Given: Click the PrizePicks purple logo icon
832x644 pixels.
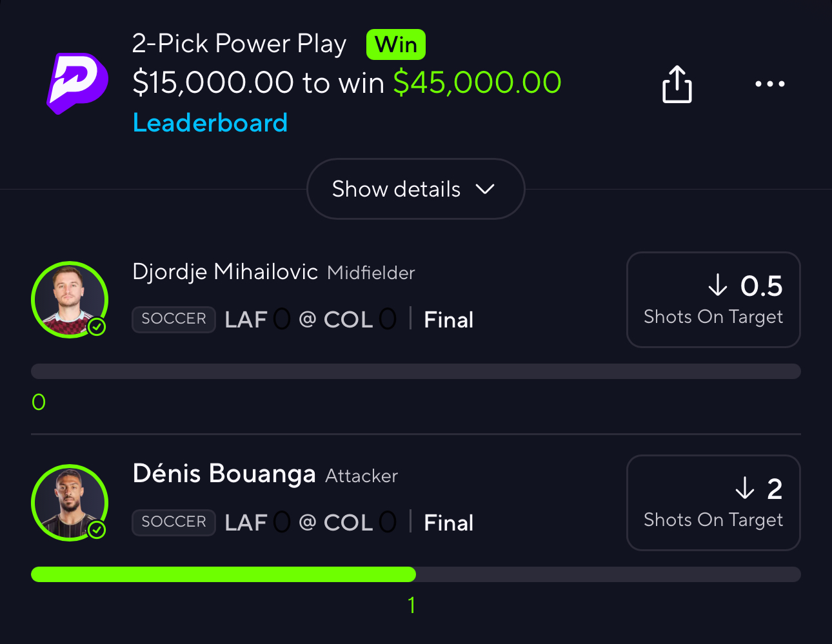Looking at the screenshot, I should [77, 83].
